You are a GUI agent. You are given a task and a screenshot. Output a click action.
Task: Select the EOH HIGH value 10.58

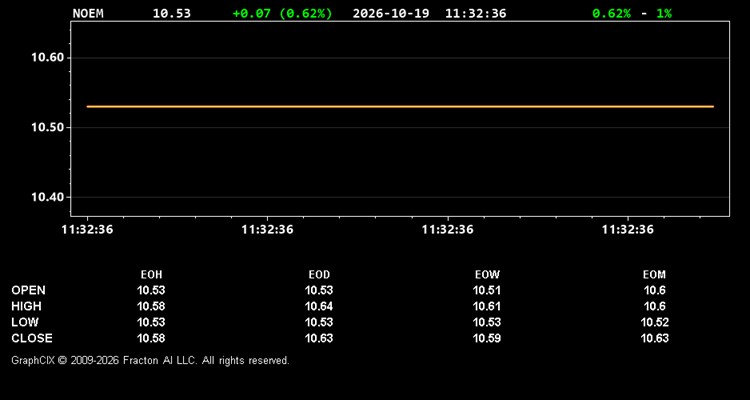pos(151,306)
